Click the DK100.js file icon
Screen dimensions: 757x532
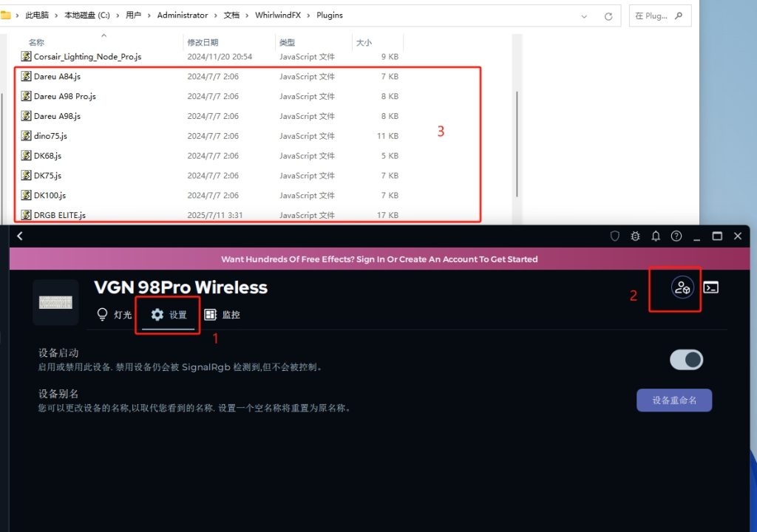[x=26, y=195]
